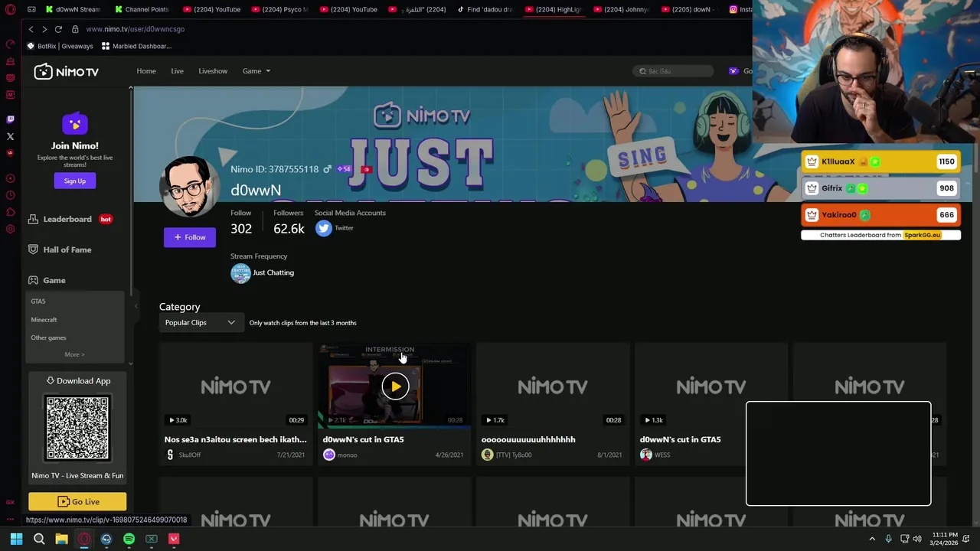Open the oooouuuuuuuhhhhhhh clip thumbnail
Image resolution: width=980 pixels, height=551 pixels.
pos(553,386)
